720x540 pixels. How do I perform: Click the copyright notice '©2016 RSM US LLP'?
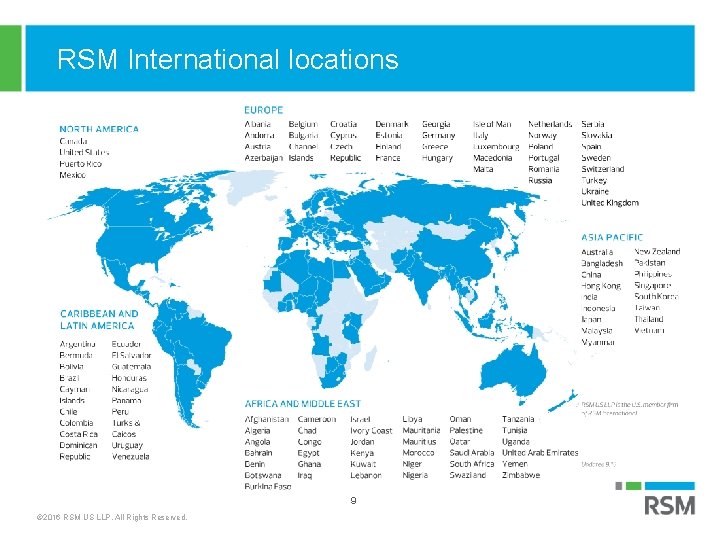112,518
